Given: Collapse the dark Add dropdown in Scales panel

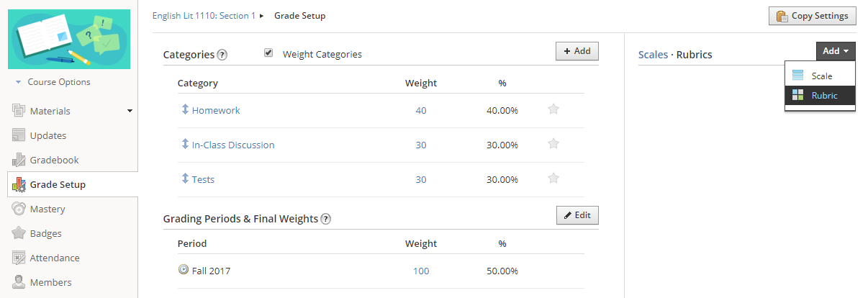Looking at the screenshot, I should 836,51.
